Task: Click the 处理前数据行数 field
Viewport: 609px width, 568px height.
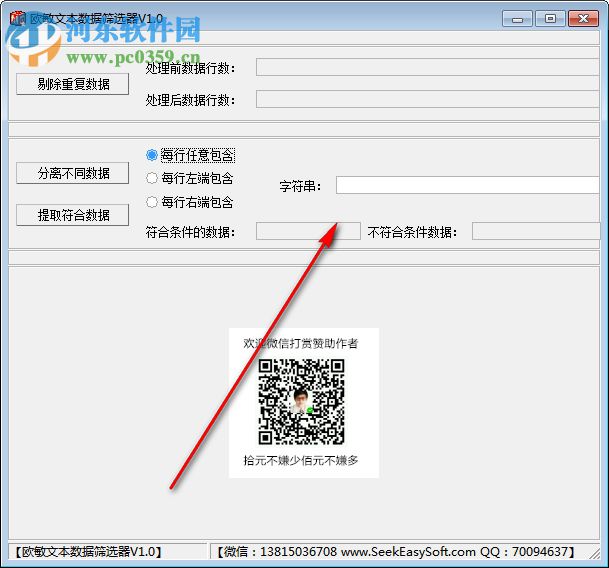Action: point(427,67)
